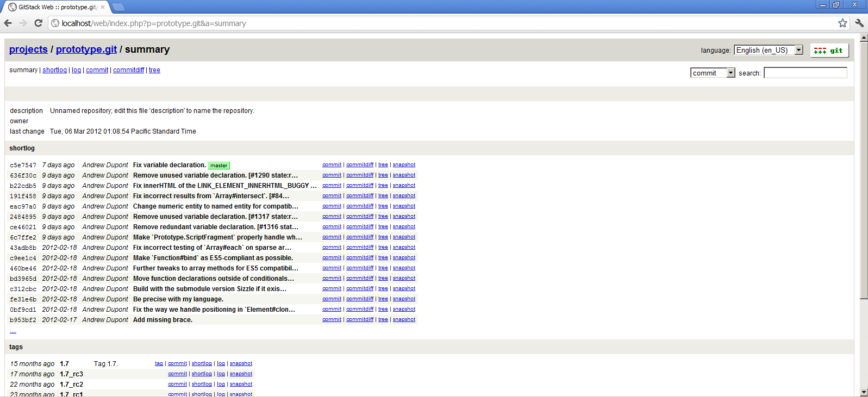Open commitdiff link for 636f30c
This screenshot has width=868, height=397.
coord(360,175)
